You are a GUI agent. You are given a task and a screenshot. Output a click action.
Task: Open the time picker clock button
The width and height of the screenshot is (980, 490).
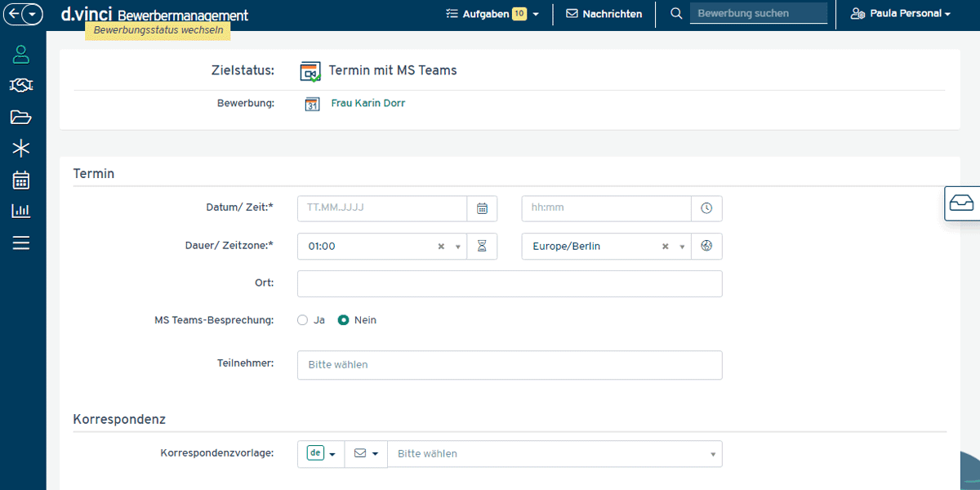[706, 208]
